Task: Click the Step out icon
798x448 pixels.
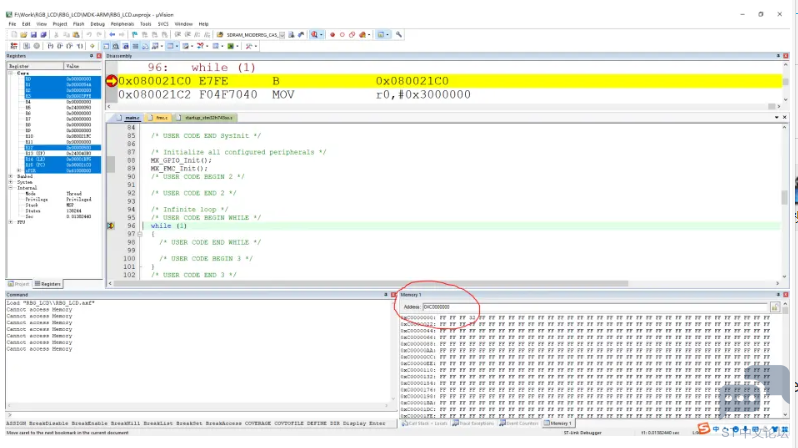Action: (x=70, y=46)
